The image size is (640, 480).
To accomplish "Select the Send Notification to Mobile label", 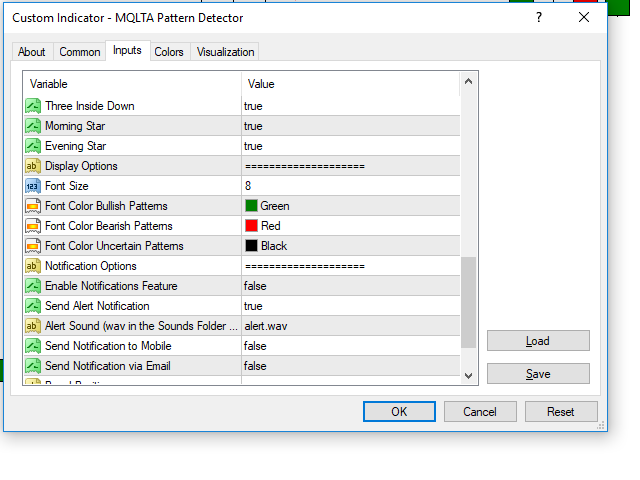I will (x=108, y=346).
